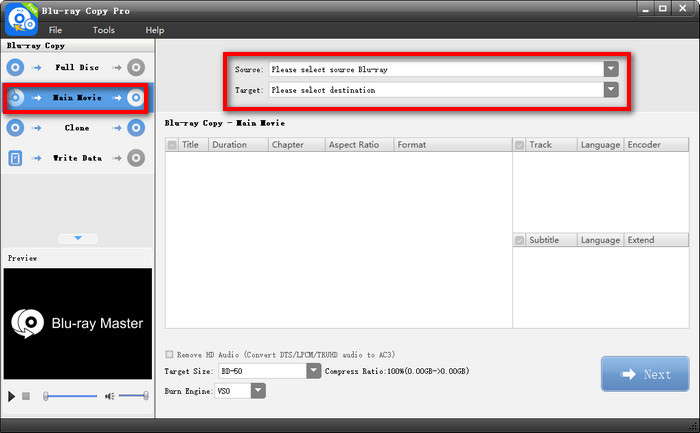Open the Tools menu
Viewport: 700px width, 433px height.
point(104,30)
